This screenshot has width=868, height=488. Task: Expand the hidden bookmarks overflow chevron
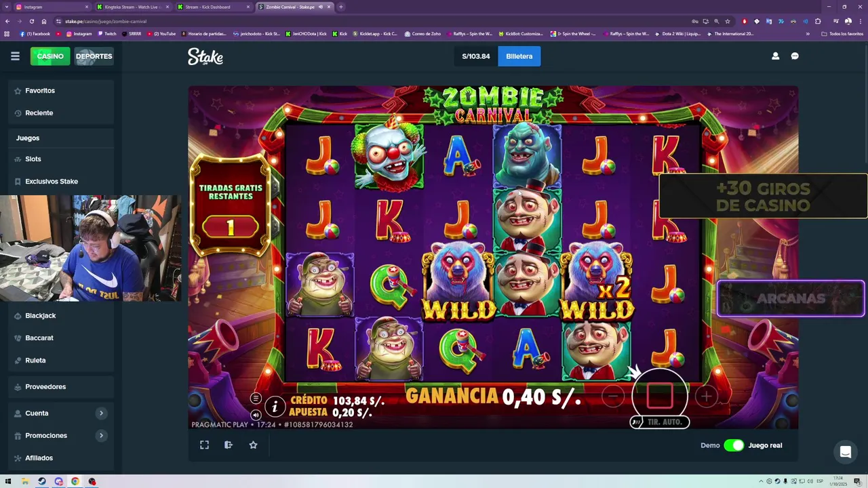(807, 34)
